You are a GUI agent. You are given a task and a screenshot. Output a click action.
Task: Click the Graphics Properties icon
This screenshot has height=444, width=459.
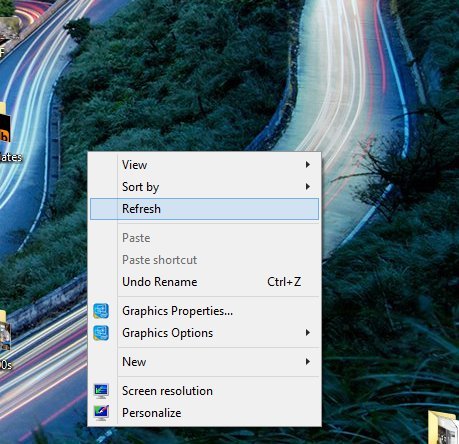click(101, 311)
